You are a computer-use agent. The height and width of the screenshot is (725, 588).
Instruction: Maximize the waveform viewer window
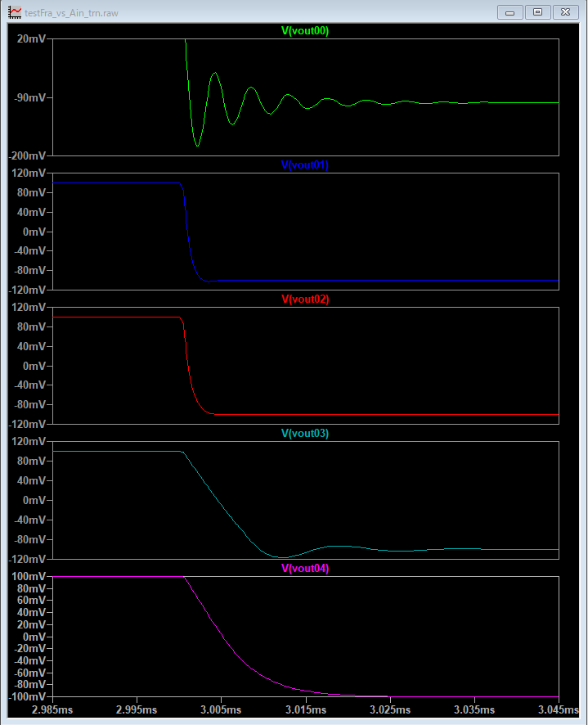[x=537, y=12]
